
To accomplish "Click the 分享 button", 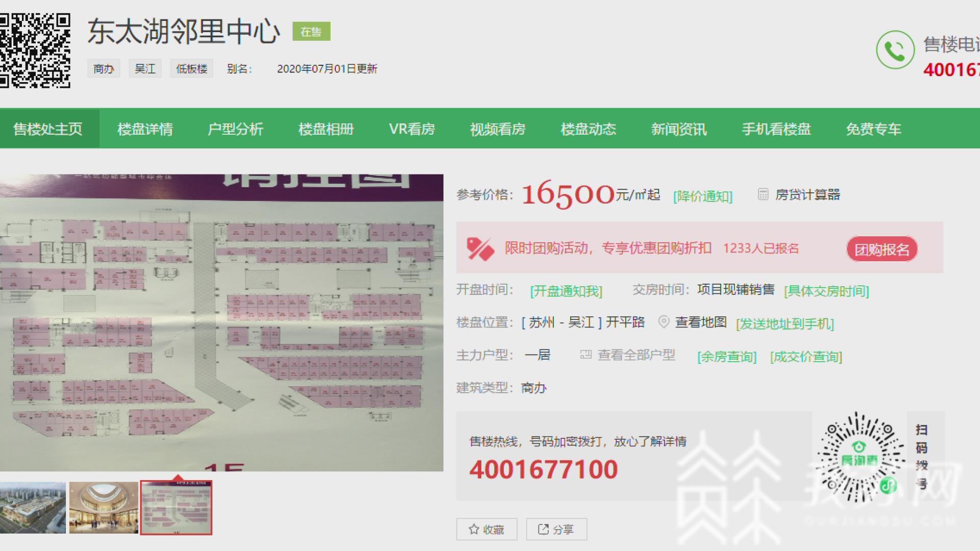I will 556,530.
